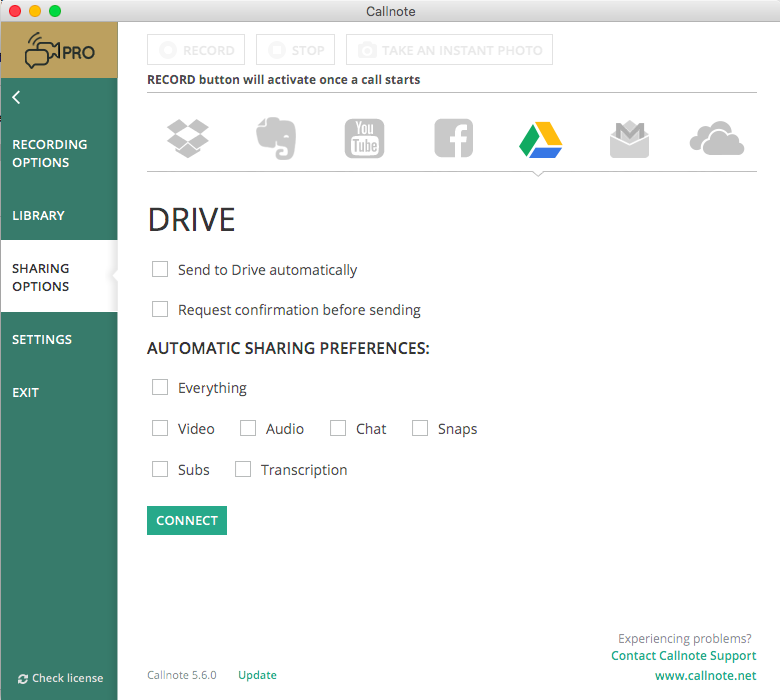The width and height of the screenshot is (780, 700).
Task: Open Recording Options in sidebar
Action: point(50,153)
